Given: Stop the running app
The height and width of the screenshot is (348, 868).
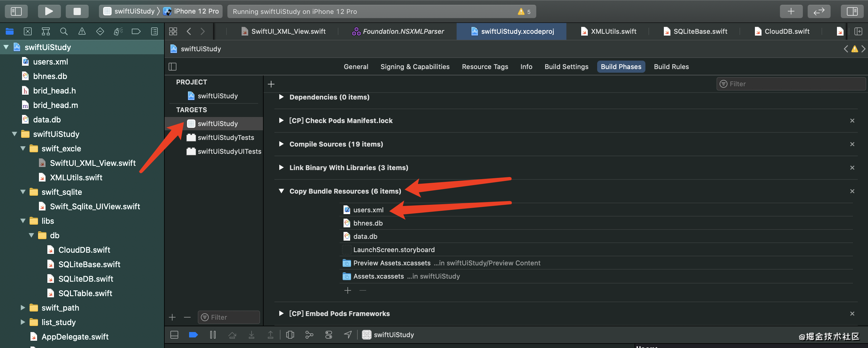Looking at the screenshot, I should (x=77, y=11).
